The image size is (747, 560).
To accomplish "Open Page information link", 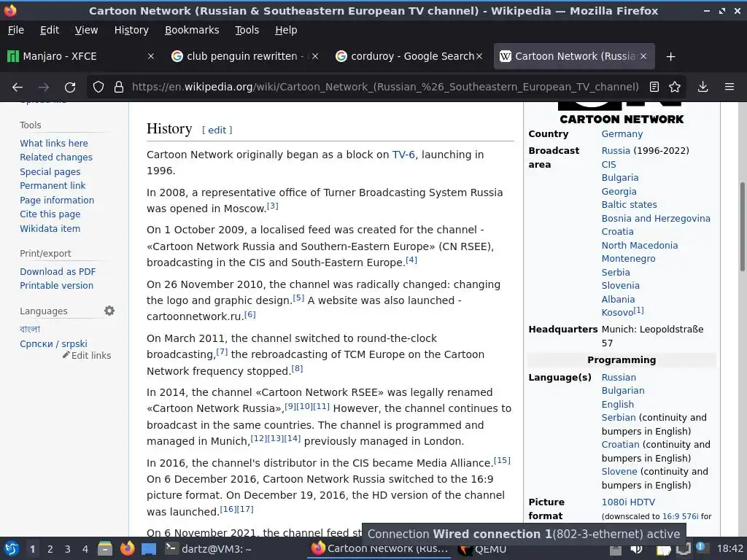I will pyautogui.click(x=57, y=201).
